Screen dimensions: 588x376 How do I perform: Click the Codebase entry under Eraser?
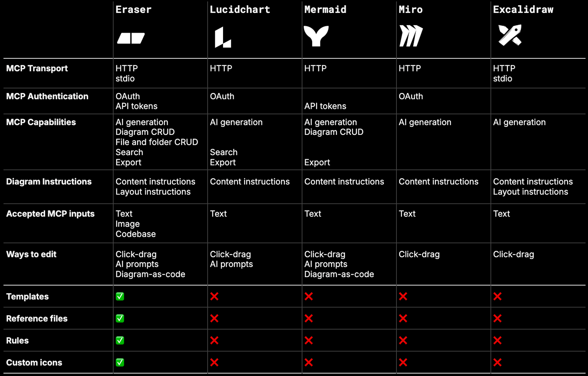[136, 234]
